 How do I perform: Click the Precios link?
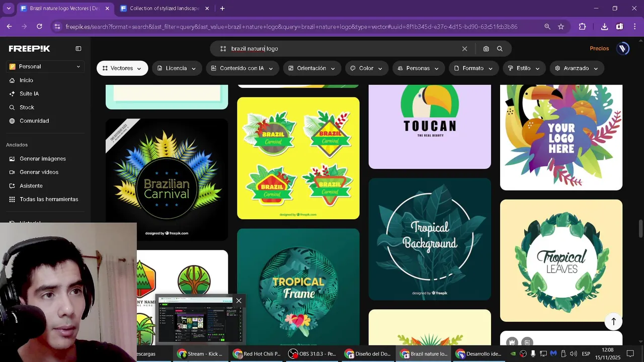point(599,49)
